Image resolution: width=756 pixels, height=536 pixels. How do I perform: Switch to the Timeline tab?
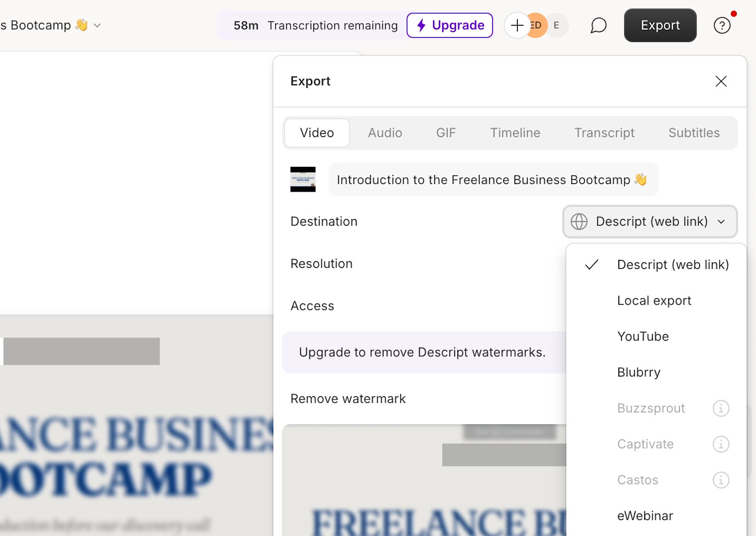[x=515, y=133]
